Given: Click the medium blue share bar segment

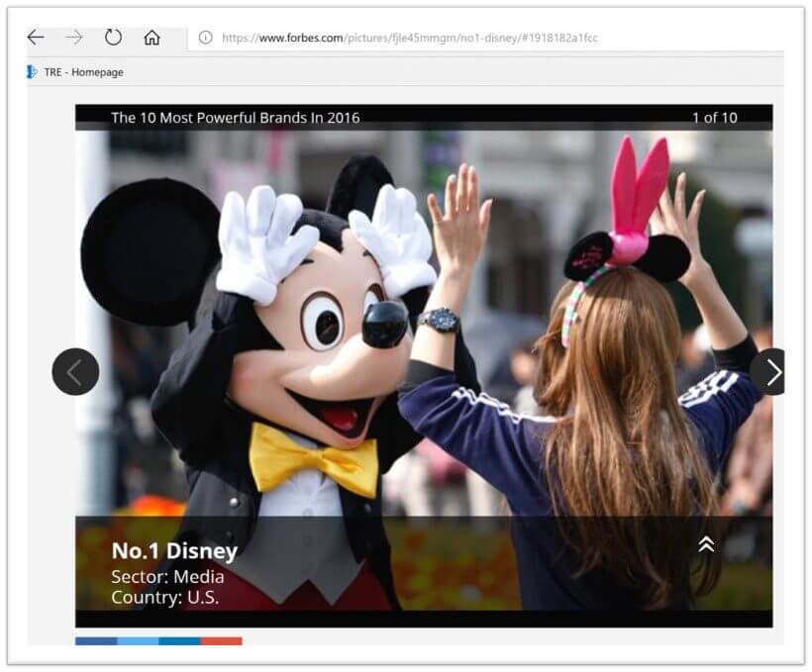Looking at the screenshot, I should tap(179, 641).
